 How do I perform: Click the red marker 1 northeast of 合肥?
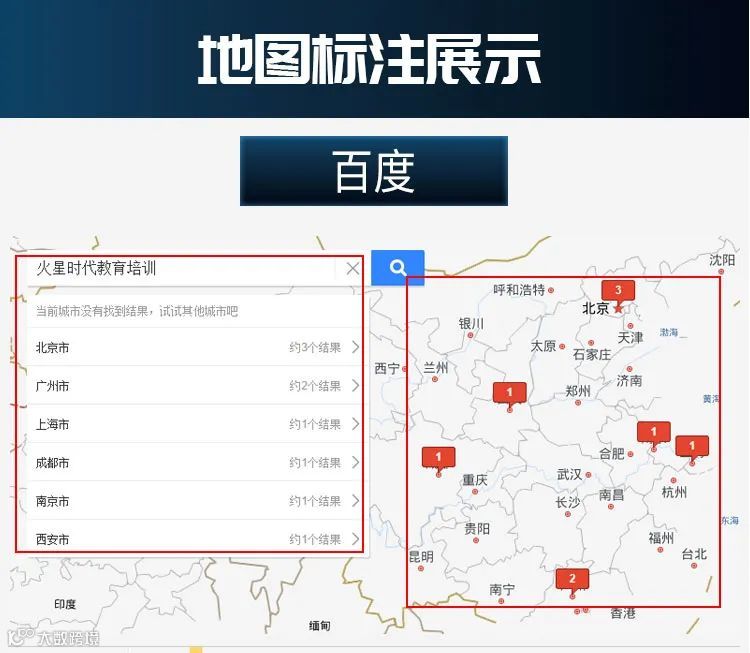tap(653, 432)
